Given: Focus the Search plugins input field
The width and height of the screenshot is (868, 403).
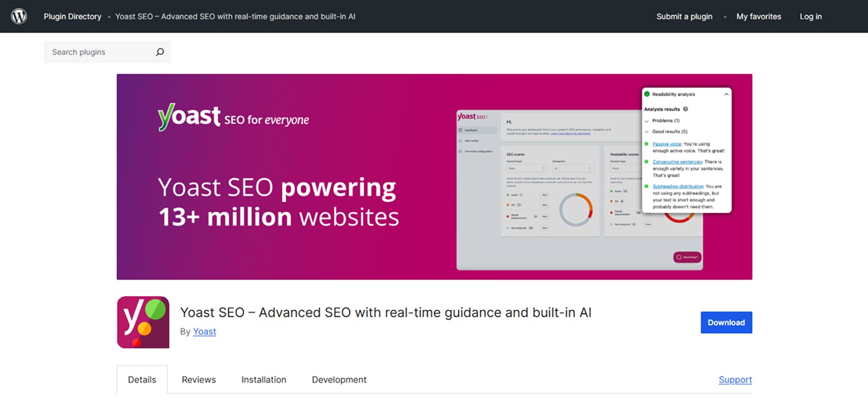Looking at the screenshot, I should (99, 52).
